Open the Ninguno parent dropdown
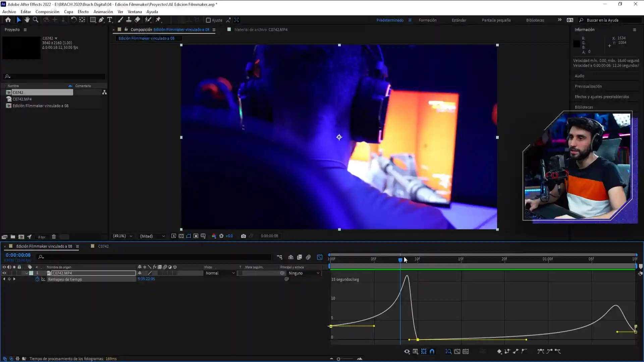The image size is (644, 362). 304,273
